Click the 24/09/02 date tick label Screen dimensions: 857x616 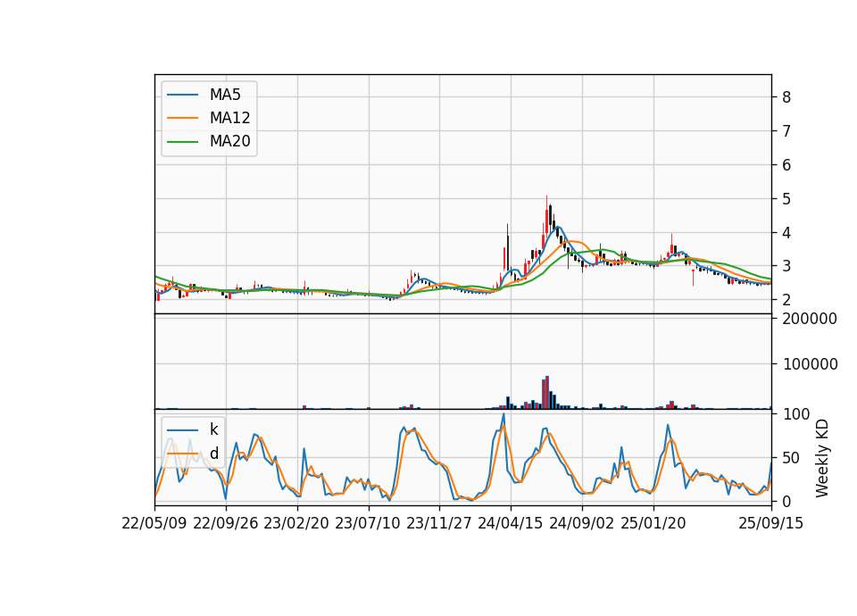coord(581,523)
